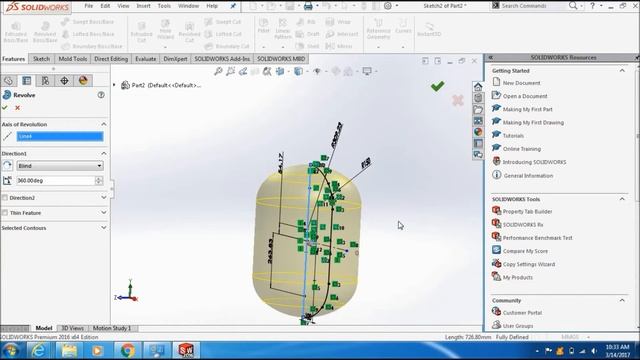Enable Direction2 checkbox
Screen dimensions: 640x360
pyautogui.click(x=5, y=198)
